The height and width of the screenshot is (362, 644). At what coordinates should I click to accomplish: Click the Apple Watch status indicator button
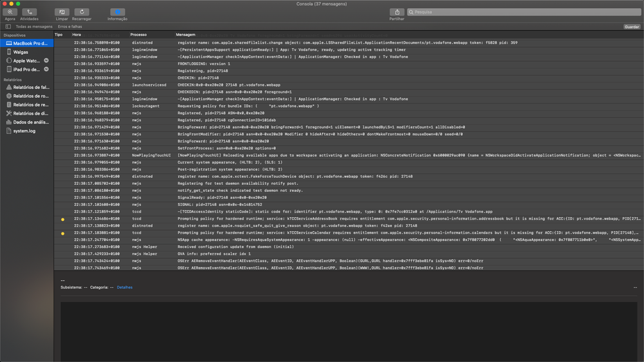(x=46, y=61)
